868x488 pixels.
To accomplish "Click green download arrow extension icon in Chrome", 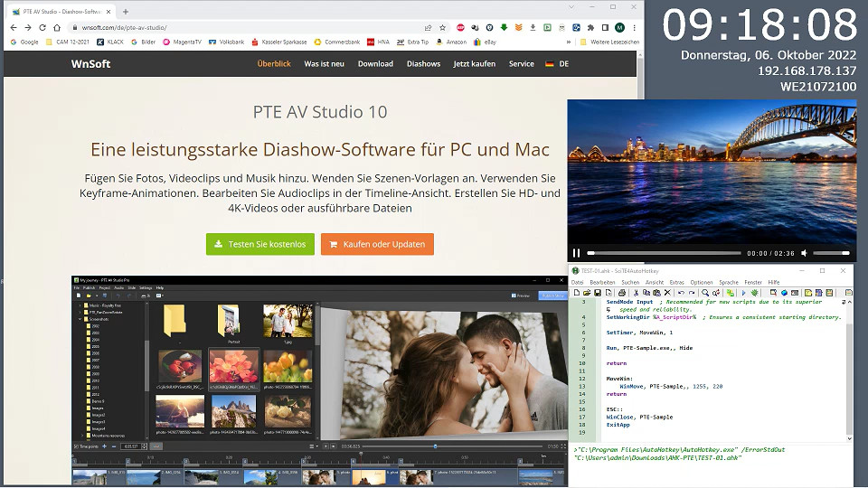I will [504, 28].
